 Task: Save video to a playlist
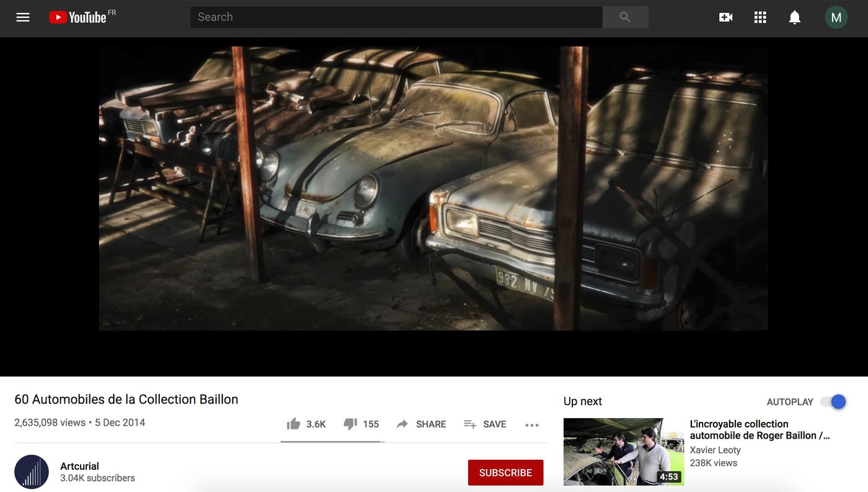pos(485,424)
